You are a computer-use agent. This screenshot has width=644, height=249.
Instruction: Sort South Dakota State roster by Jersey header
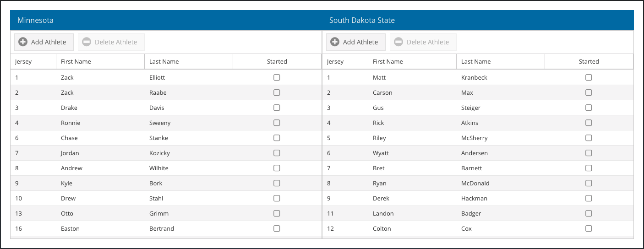coord(345,61)
